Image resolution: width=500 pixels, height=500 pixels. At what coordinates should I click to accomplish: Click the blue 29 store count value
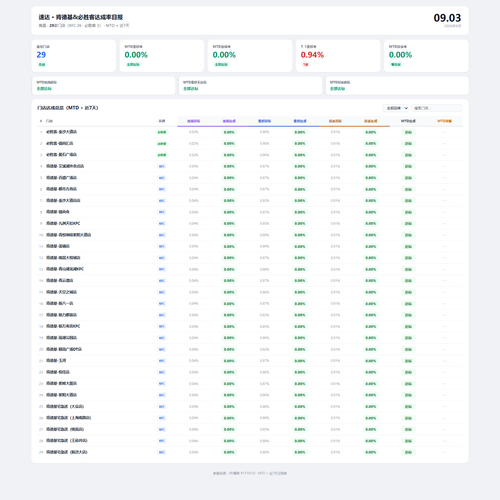tap(41, 55)
